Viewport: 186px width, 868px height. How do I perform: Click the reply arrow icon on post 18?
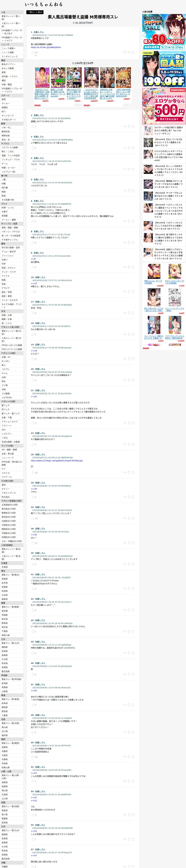pos(125,335)
